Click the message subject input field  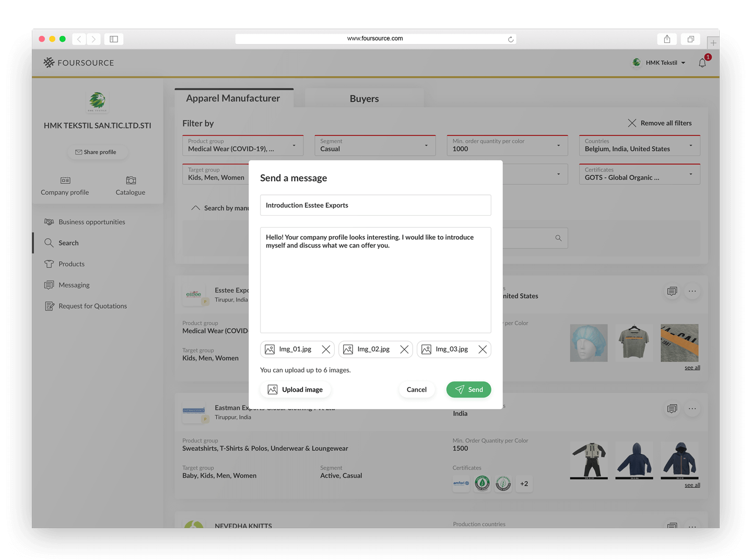[375, 205]
